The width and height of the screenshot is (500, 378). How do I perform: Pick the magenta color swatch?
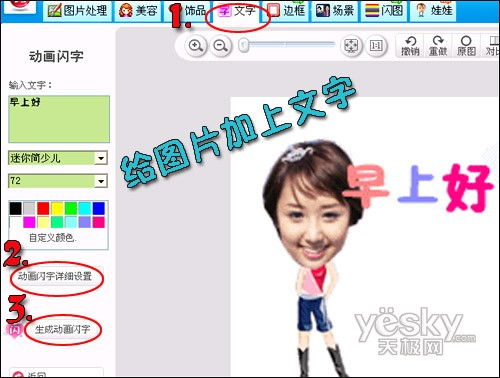pos(29,222)
